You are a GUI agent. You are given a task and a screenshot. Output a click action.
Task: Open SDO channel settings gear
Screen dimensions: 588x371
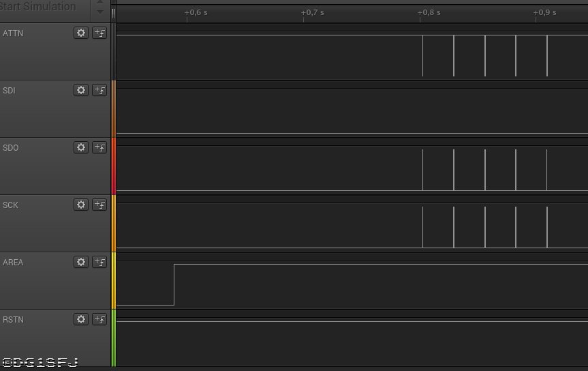81,147
